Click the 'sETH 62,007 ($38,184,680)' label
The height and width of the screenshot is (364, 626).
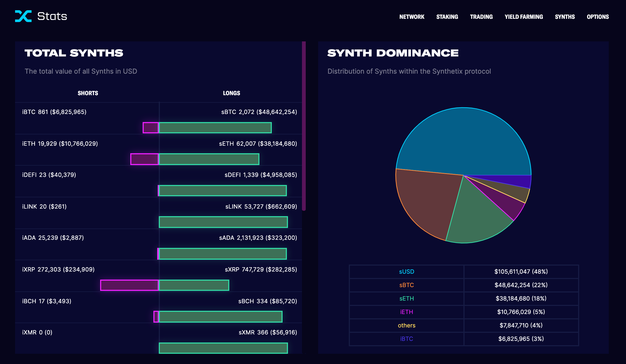[258, 144]
